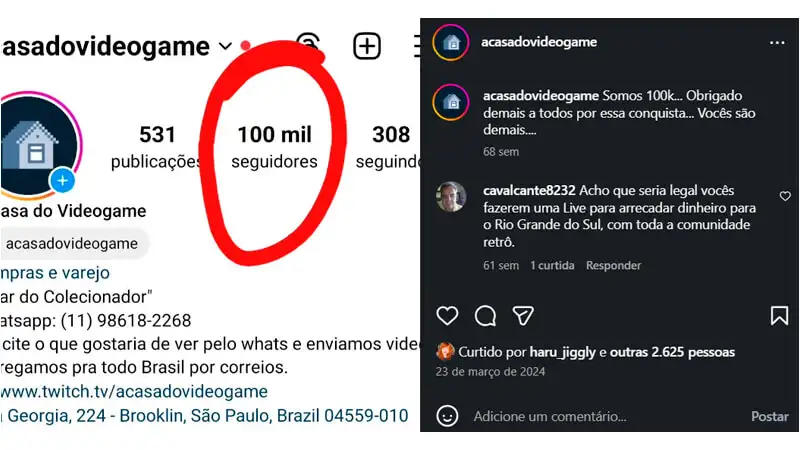Open the emoji picker smiley icon
Screen dimensions: 800x450
pos(447,415)
